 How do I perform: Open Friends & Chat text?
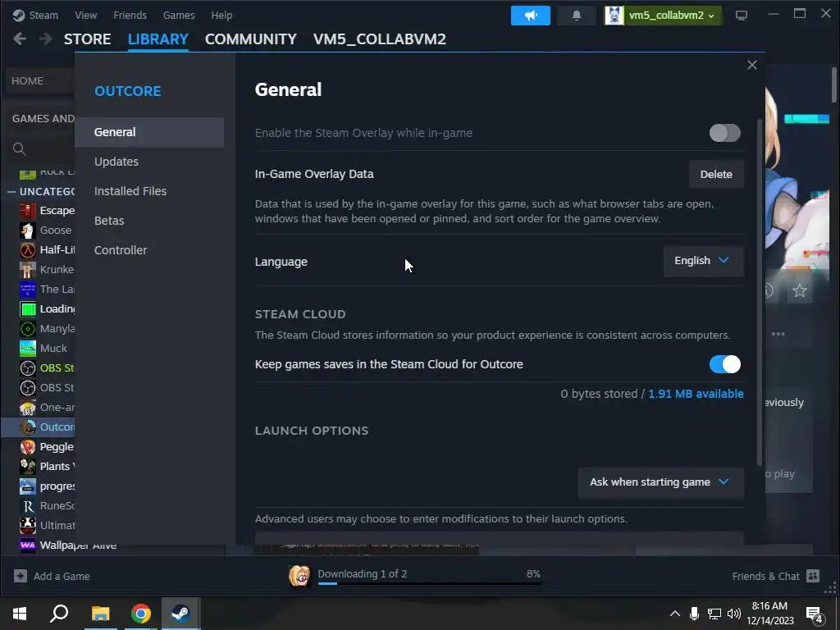tap(765, 577)
